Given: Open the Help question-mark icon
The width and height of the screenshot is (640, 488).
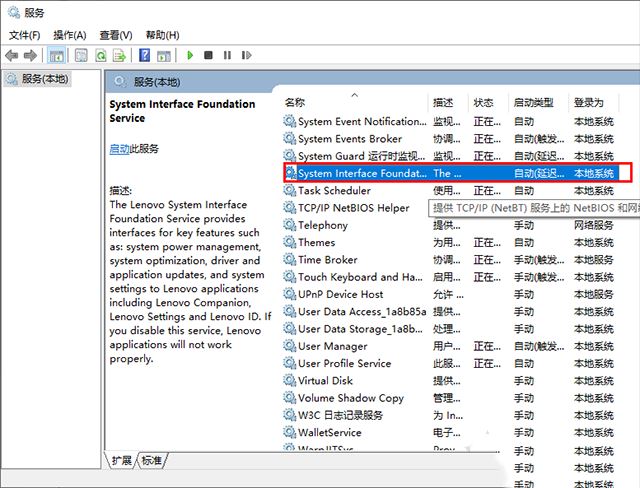Looking at the screenshot, I should (x=144, y=55).
